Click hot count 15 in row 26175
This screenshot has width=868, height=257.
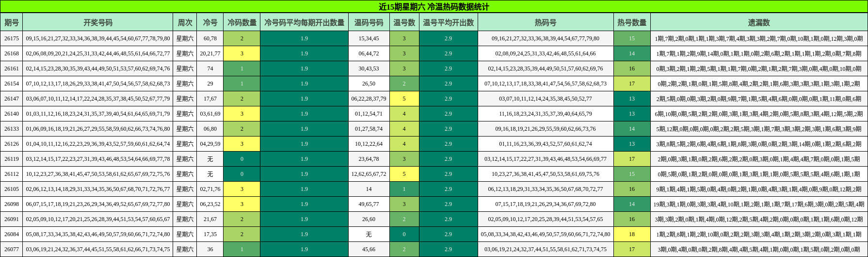(632, 38)
